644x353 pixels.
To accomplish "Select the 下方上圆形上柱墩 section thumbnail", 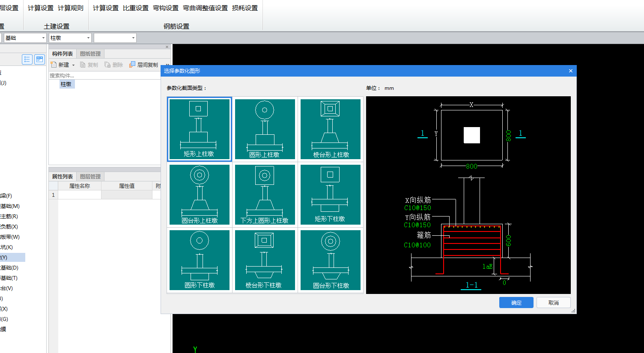I will (265, 195).
